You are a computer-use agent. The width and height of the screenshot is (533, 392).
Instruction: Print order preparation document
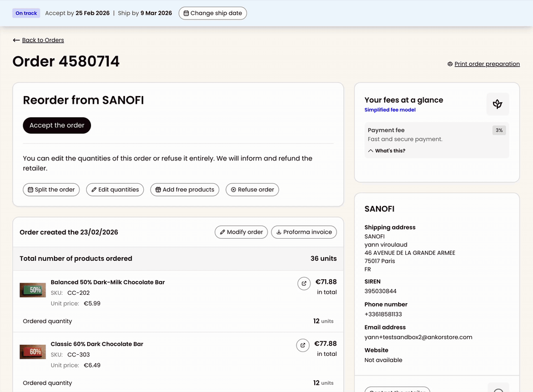click(487, 64)
